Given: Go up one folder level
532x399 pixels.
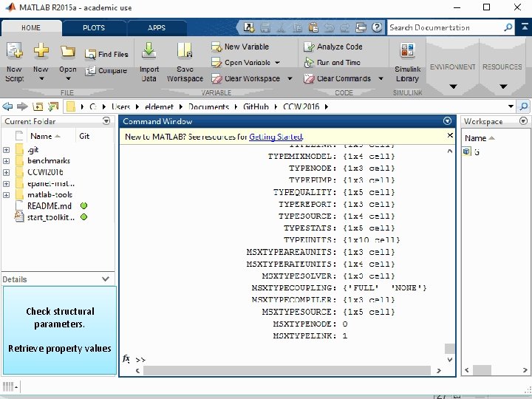Looking at the screenshot, I should click(38, 106).
